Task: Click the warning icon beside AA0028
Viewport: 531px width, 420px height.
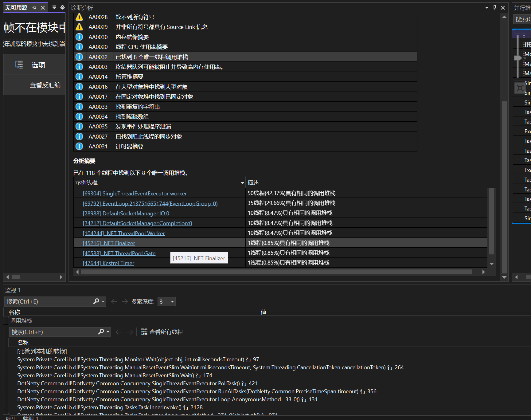Action: point(79,17)
